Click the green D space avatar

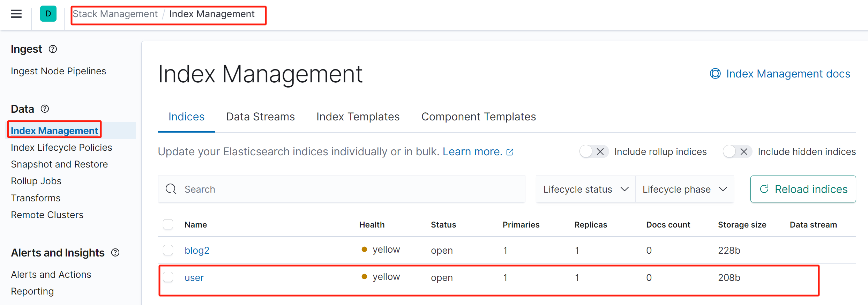pos(48,14)
